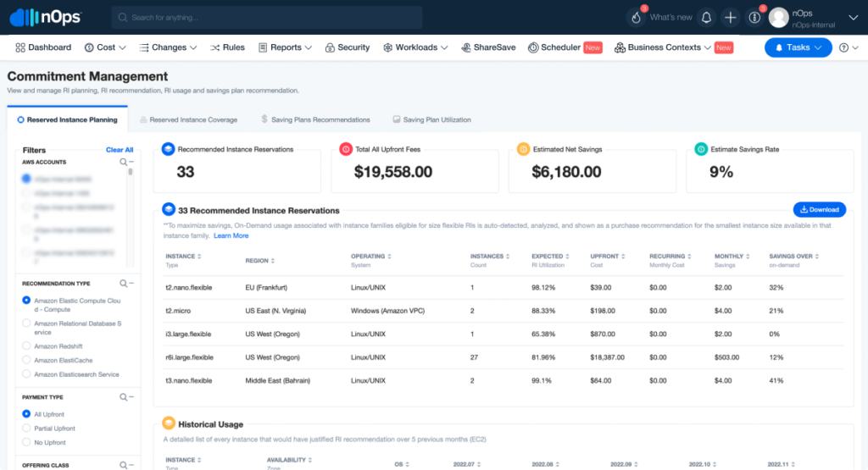Collapse the AWS Accounts filter section
The height and width of the screenshot is (470, 868).
point(131,162)
